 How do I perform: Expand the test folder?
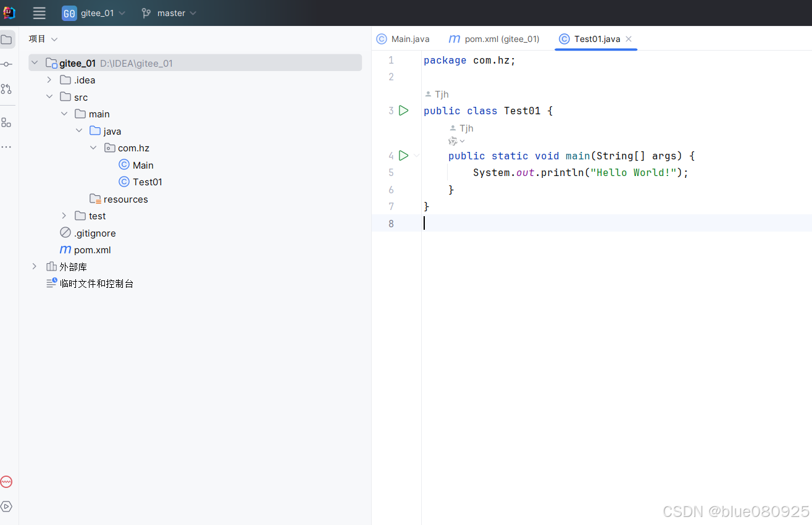[64, 216]
